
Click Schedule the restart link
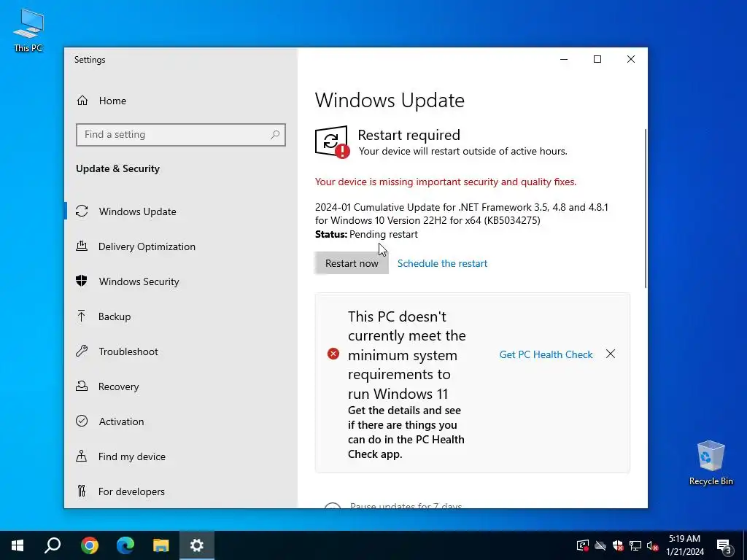click(442, 263)
